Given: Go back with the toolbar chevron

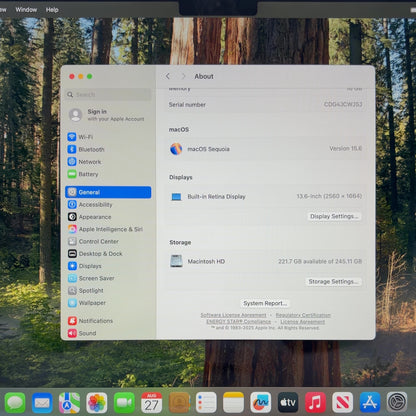Looking at the screenshot, I should pyautogui.click(x=168, y=76).
